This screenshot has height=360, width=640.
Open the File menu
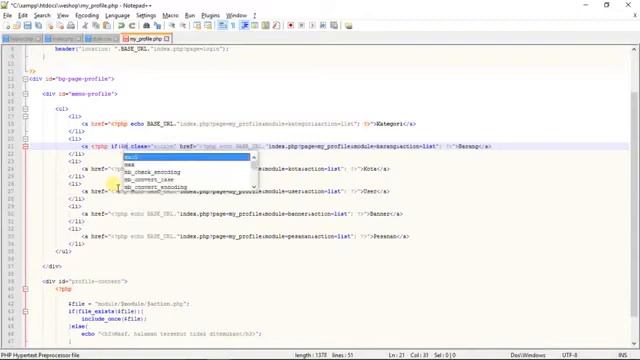(x=7, y=16)
